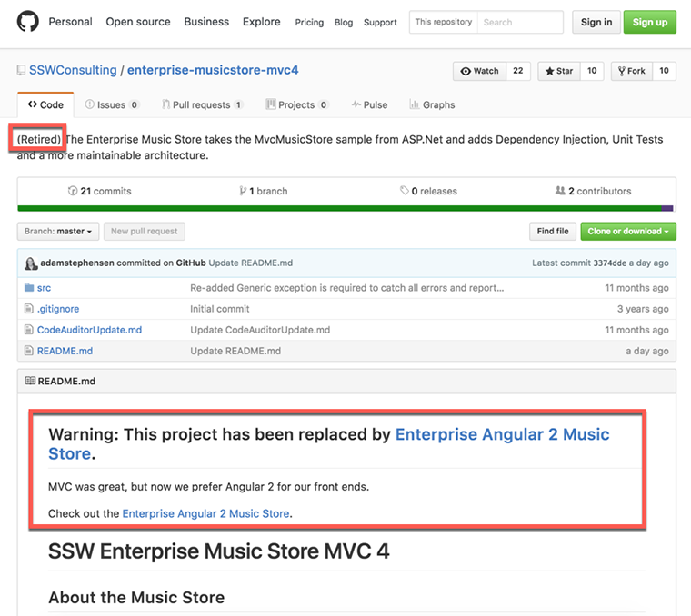Viewport: 691px width, 616px height.
Task: Open the Pull requests tab
Action: 202,104
